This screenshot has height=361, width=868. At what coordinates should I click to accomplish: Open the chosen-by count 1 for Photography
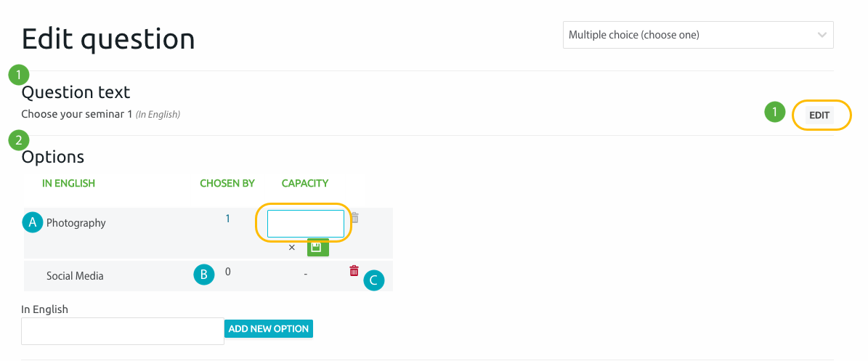[x=227, y=219]
